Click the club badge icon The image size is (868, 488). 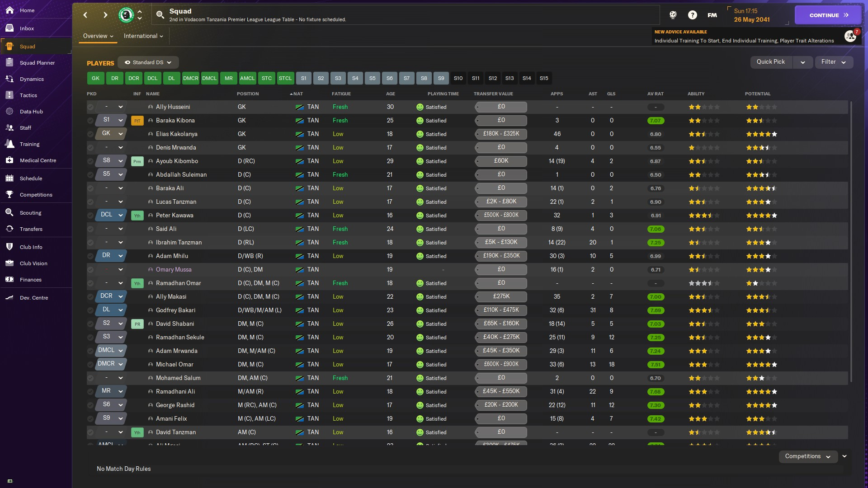point(126,15)
